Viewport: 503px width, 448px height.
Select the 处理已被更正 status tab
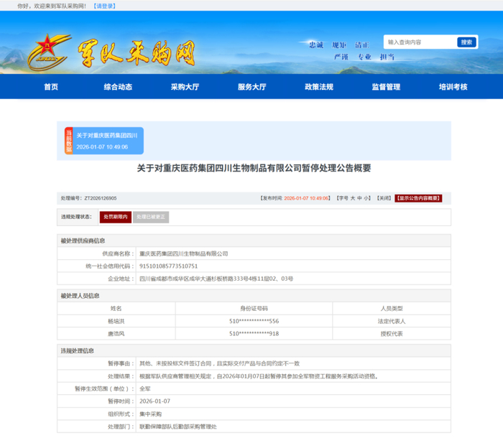click(151, 217)
